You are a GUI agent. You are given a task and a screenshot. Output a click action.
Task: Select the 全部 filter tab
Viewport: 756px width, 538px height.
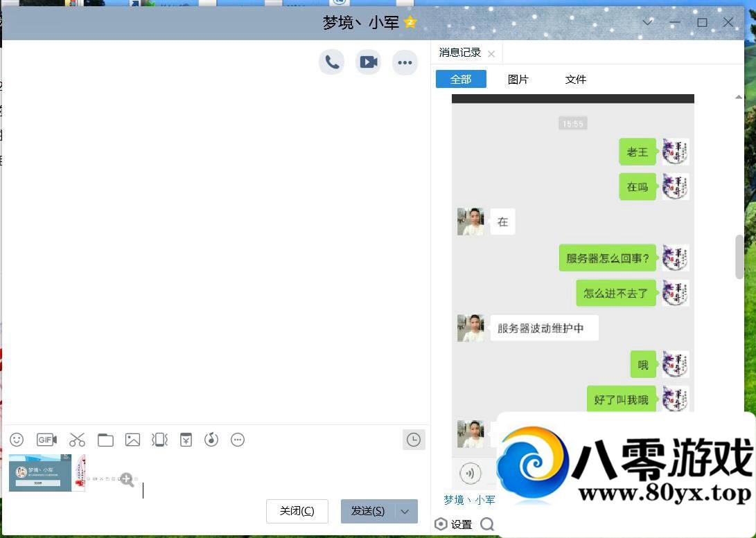pyautogui.click(x=461, y=78)
